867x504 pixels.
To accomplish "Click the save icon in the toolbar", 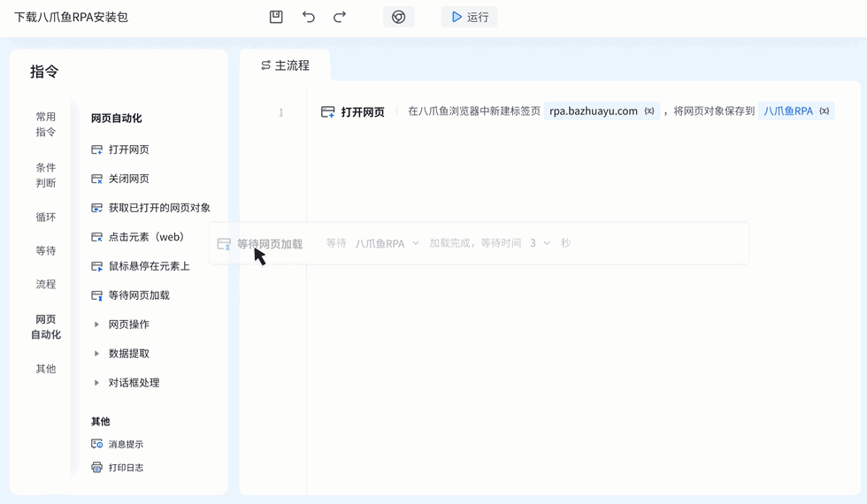I will click(x=276, y=17).
